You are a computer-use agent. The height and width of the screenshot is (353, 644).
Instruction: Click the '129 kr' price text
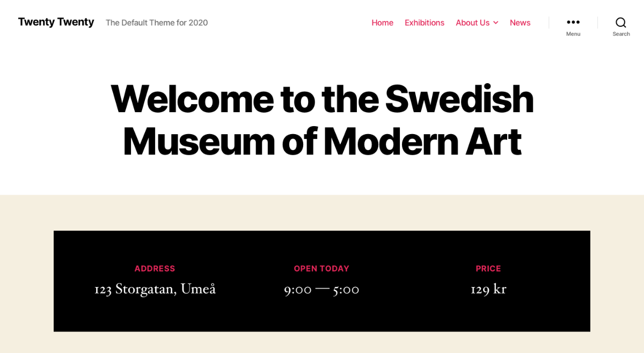click(488, 289)
